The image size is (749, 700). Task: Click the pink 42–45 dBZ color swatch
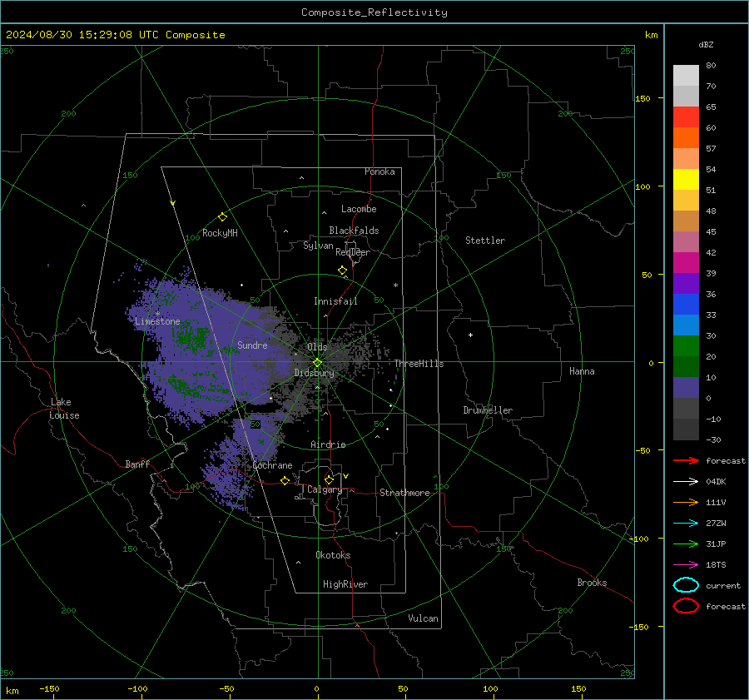(x=686, y=242)
